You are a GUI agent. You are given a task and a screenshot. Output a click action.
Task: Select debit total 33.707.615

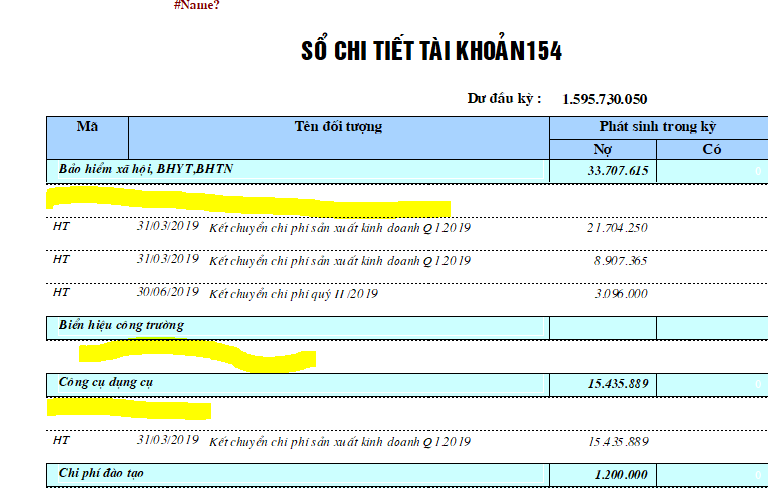point(618,171)
